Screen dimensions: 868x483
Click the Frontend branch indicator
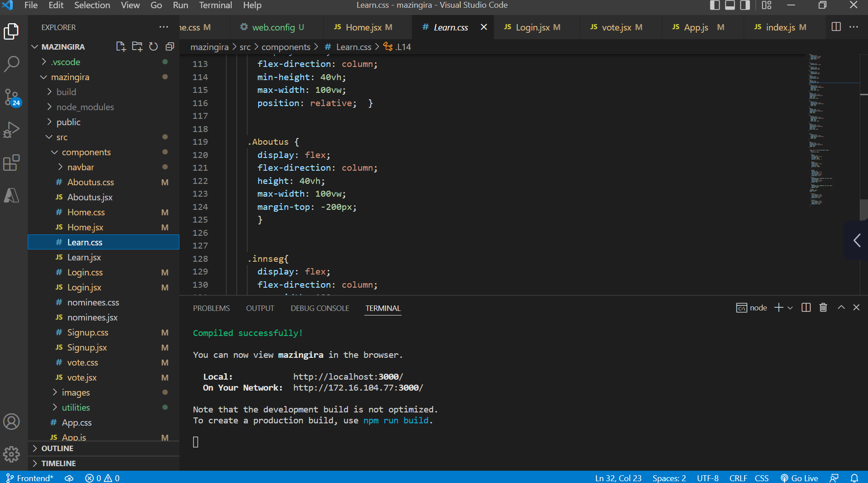[30, 478]
